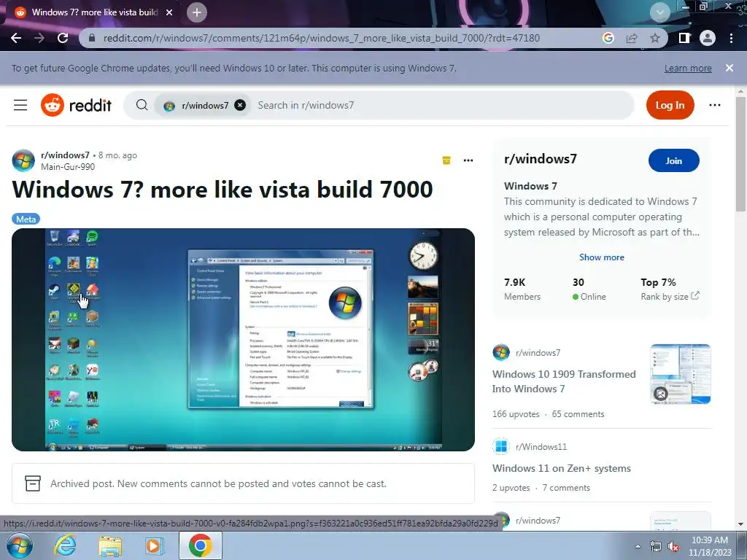This screenshot has width=747, height=560.
Task: Click the browser forward arrow
Action: click(x=39, y=38)
